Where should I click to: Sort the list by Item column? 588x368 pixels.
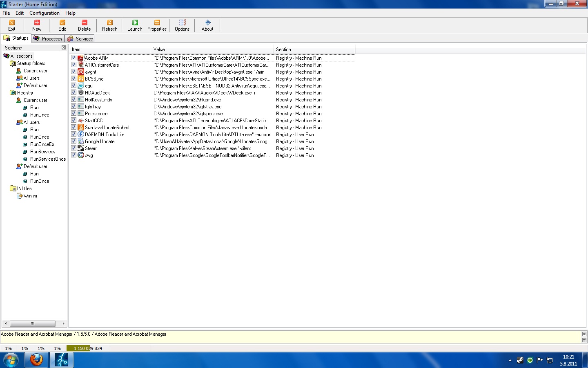110,49
